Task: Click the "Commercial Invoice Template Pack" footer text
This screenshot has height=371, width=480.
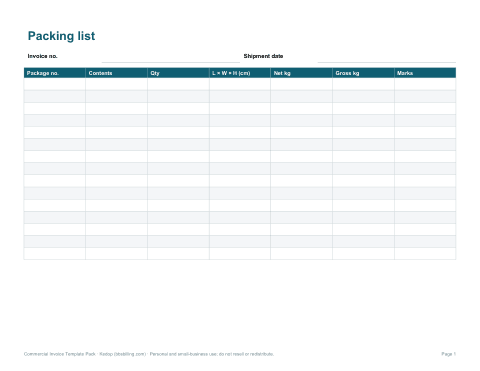Action: pos(60,354)
